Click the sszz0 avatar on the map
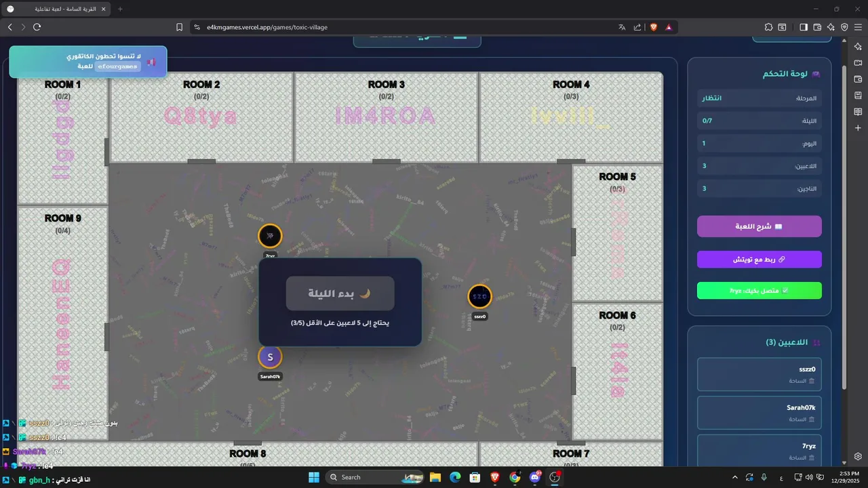This screenshot has width=868, height=488. coord(479,296)
